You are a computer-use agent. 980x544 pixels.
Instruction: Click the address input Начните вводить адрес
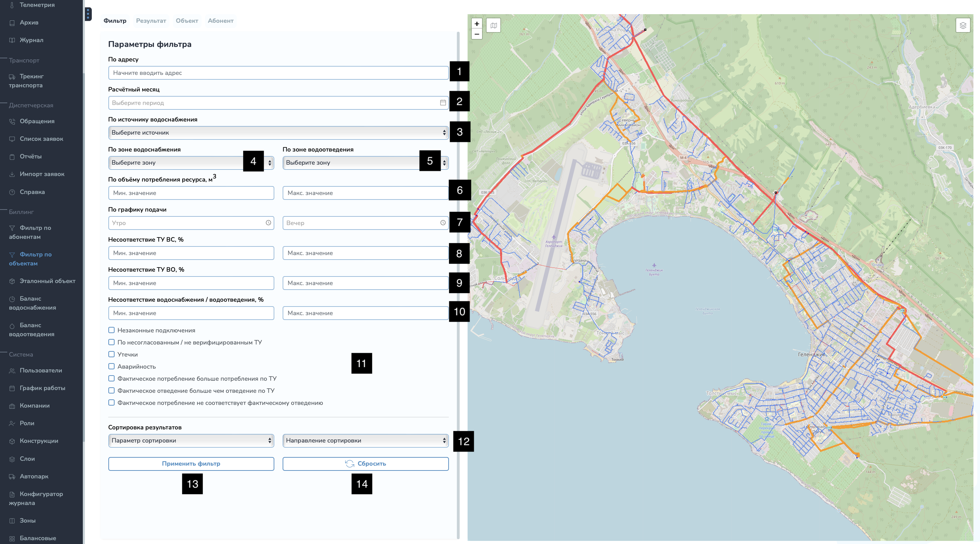coord(278,73)
